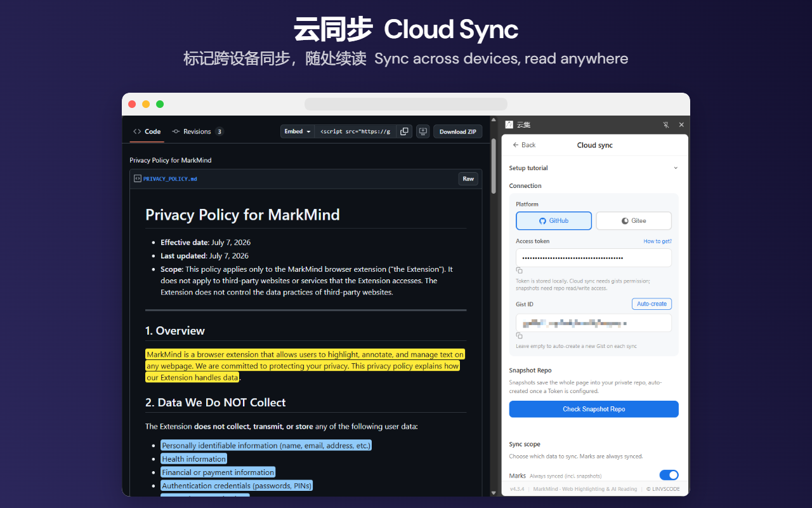Click the 'Privacy Policy for MarkMind' main heading

pyautogui.click(x=242, y=215)
